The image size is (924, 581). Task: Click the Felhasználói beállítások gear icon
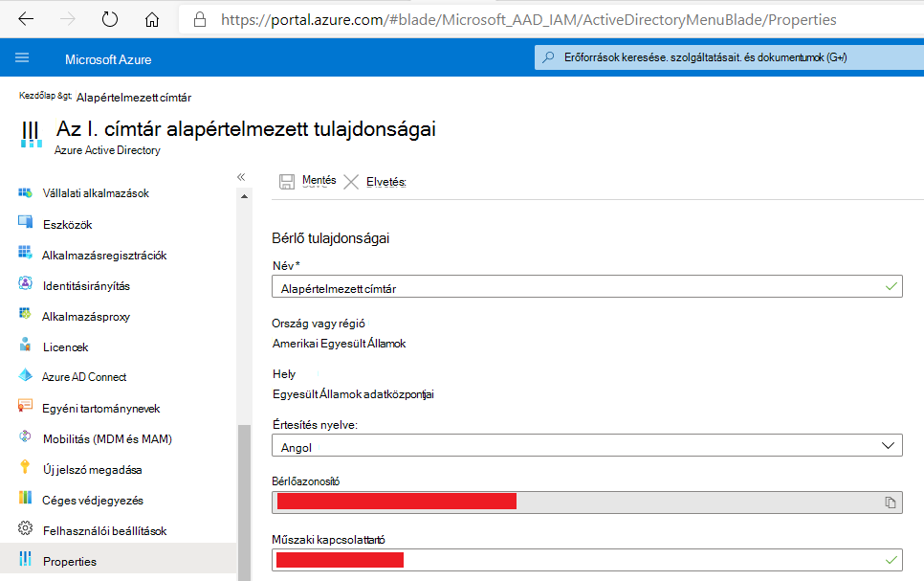[x=25, y=528]
